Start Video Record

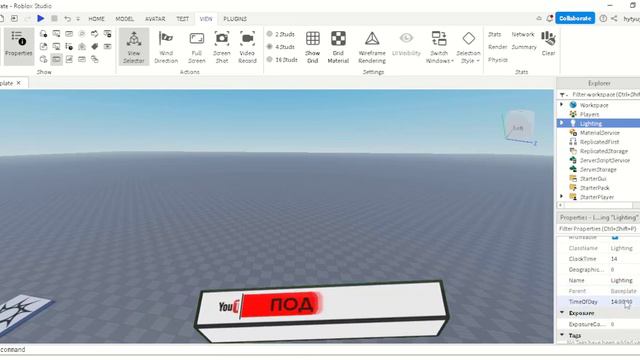[247, 47]
